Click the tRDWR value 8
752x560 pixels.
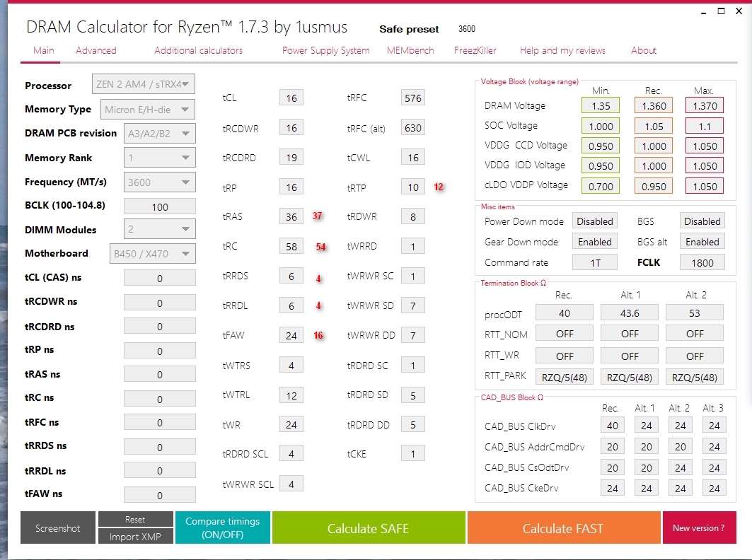[413, 216]
